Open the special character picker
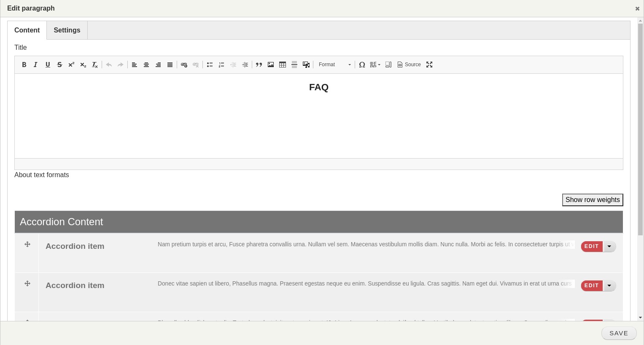The width and height of the screenshot is (644, 345). (x=362, y=65)
